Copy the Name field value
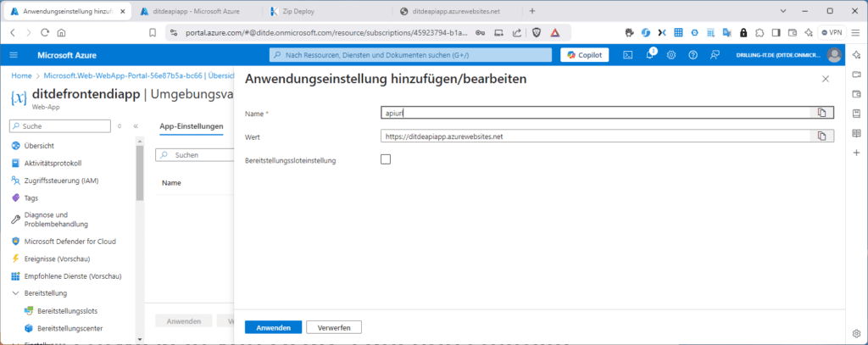868x345 pixels. tap(822, 113)
